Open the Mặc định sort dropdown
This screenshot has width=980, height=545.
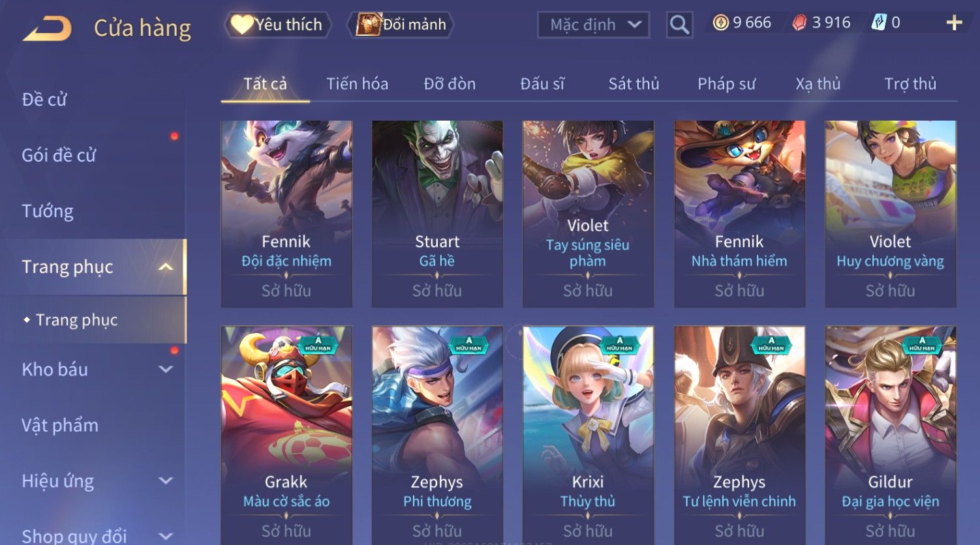pyautogui.click(x=593, y=25)
